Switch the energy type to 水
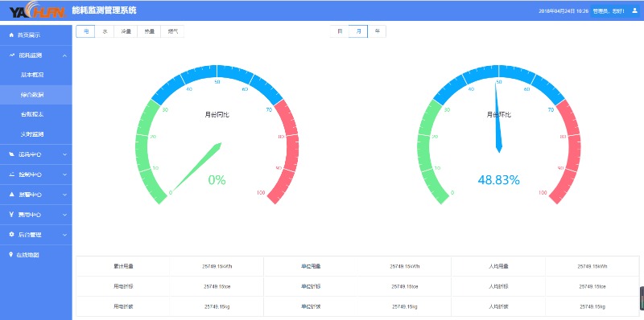 (105, 31)
